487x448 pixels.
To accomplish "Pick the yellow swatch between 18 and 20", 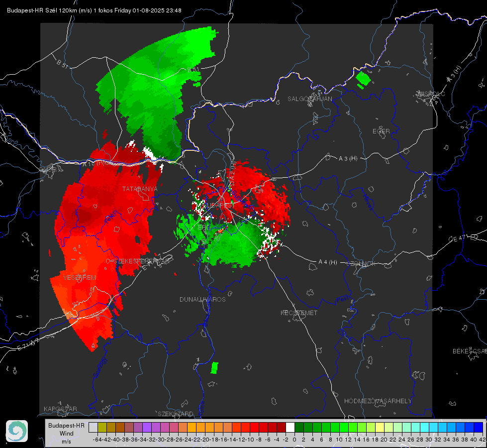I will click(x=380, y=427).
